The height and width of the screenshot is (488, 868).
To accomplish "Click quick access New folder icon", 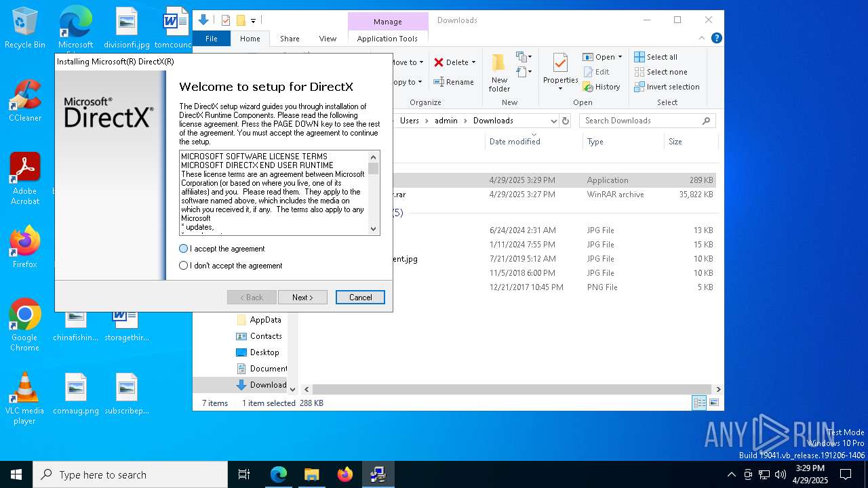I will (241, 20).
